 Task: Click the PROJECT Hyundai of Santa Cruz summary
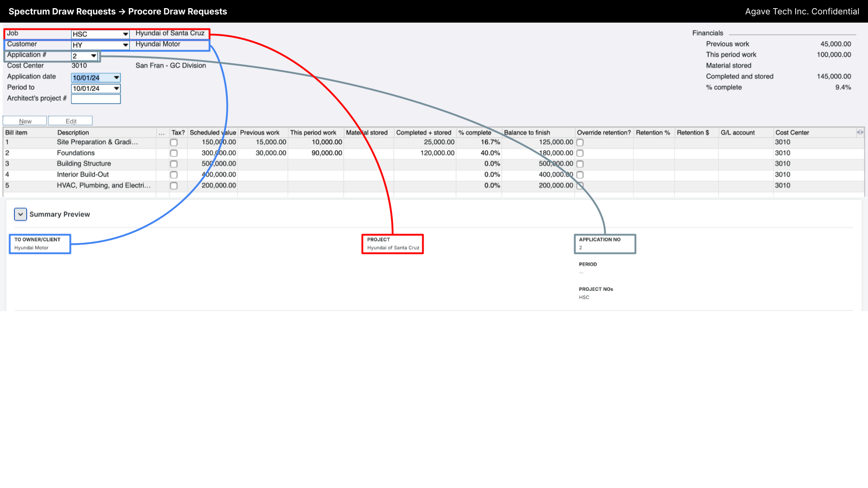(392, 244)
